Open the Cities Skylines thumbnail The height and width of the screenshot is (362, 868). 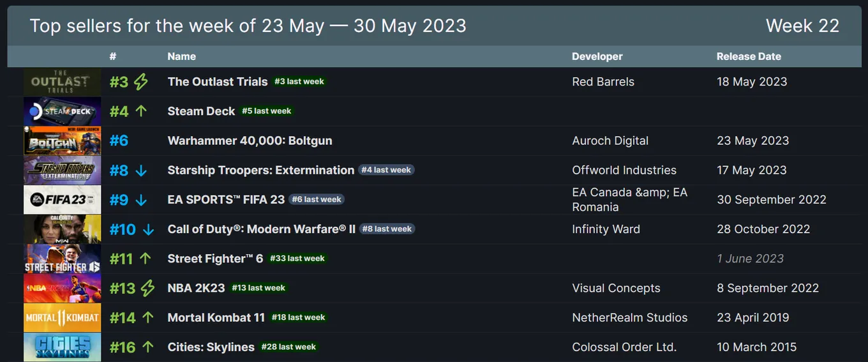(x=62, y=347)
